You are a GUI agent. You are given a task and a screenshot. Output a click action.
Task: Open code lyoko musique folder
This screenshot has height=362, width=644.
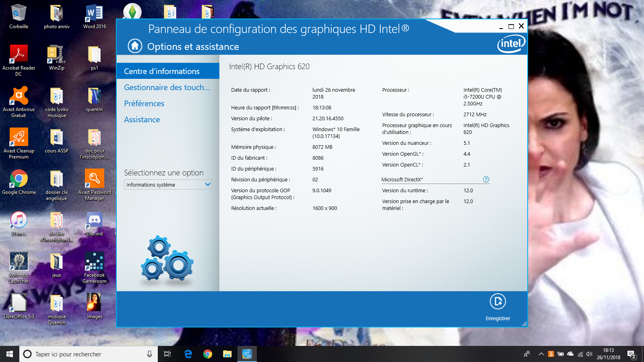[x=56, y=102]
